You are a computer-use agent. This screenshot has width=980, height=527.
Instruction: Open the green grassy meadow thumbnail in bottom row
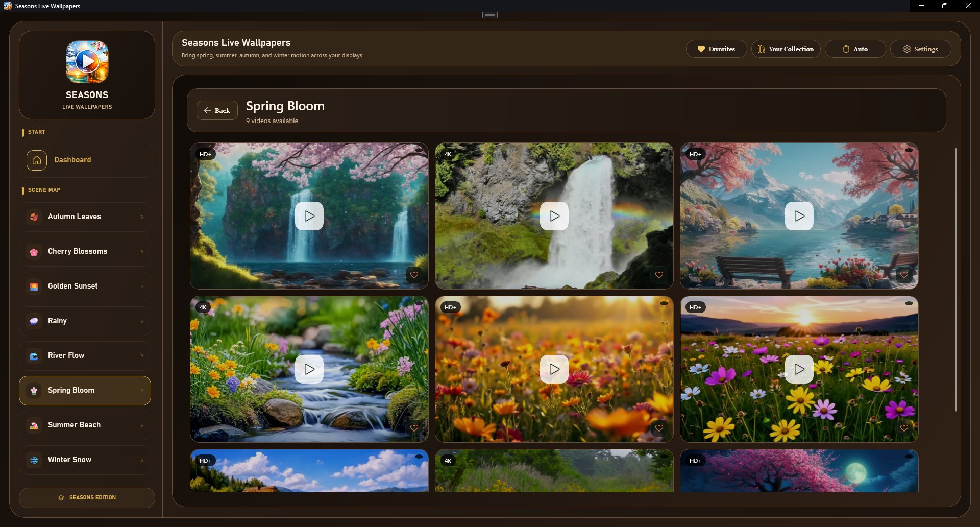554,471
